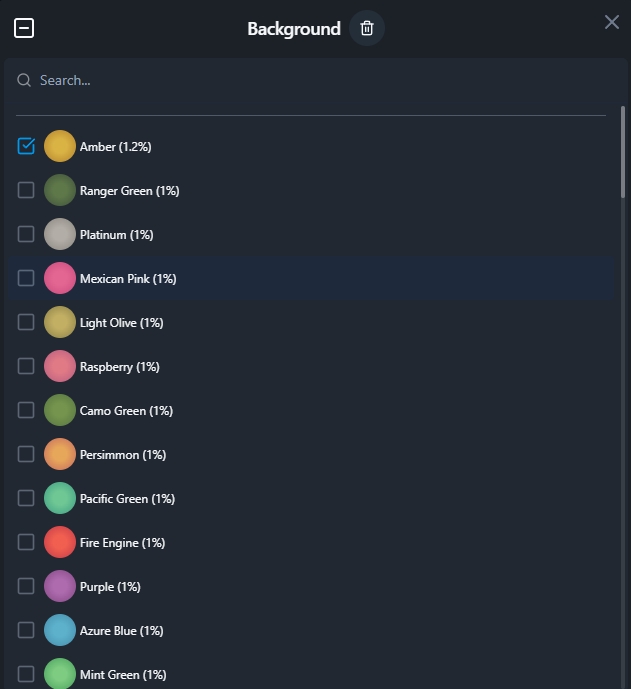Click the Amber color swatch
Viewport: 631px width, 689px height.
pyautogui.click(x=60, y=146)
